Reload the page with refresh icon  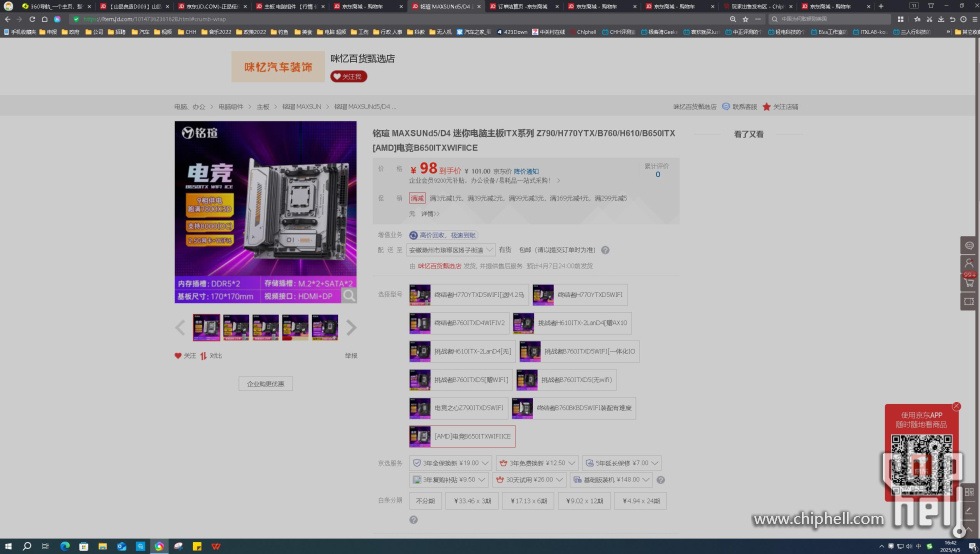pos(32,19)
